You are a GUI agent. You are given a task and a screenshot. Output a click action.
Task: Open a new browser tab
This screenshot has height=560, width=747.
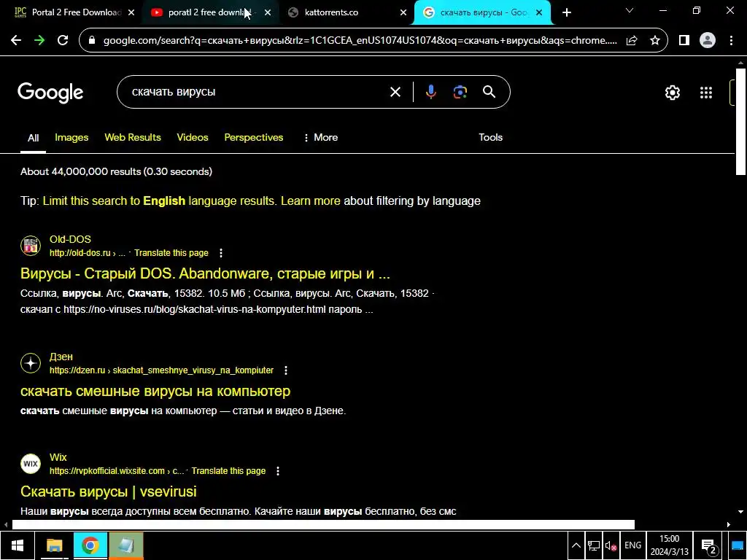click(x=566, y=12)
